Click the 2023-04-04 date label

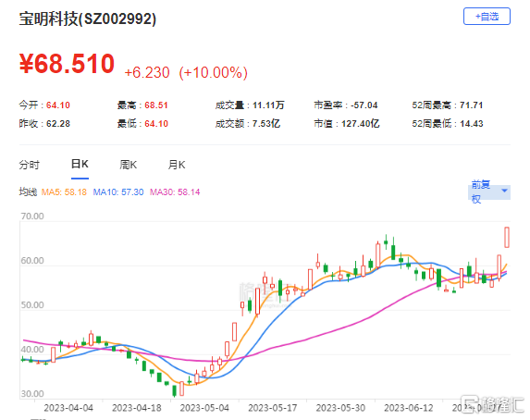[68, 408]
